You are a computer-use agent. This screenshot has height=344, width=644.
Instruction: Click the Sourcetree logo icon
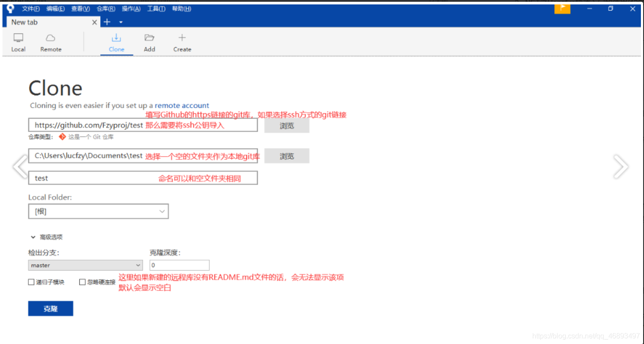pyautogui.click(x=10, y=8)
